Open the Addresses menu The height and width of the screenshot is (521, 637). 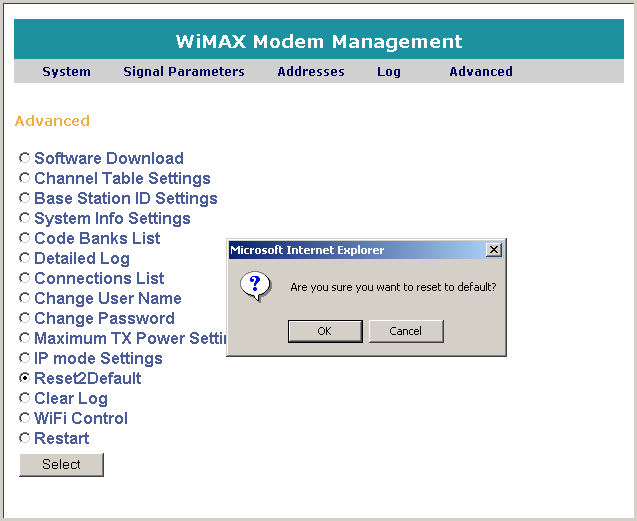[311, 72]
